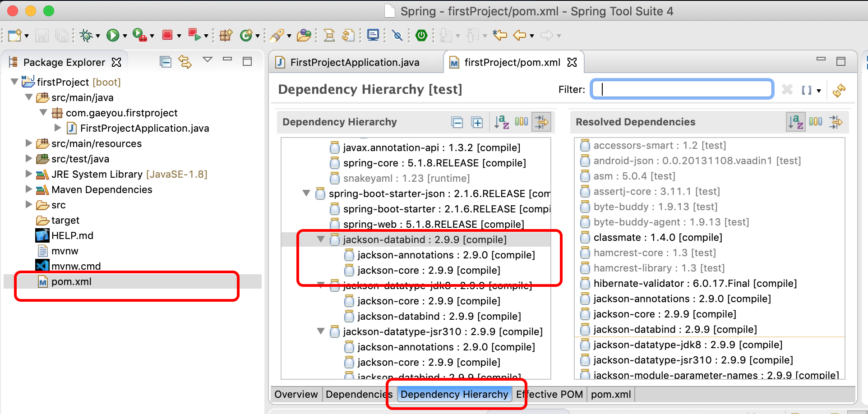Image resolution: width=868 pixels, height=414 pixels.
Task: Toggle Link with Editor in Package Explorer
Action: click(185, 62)
